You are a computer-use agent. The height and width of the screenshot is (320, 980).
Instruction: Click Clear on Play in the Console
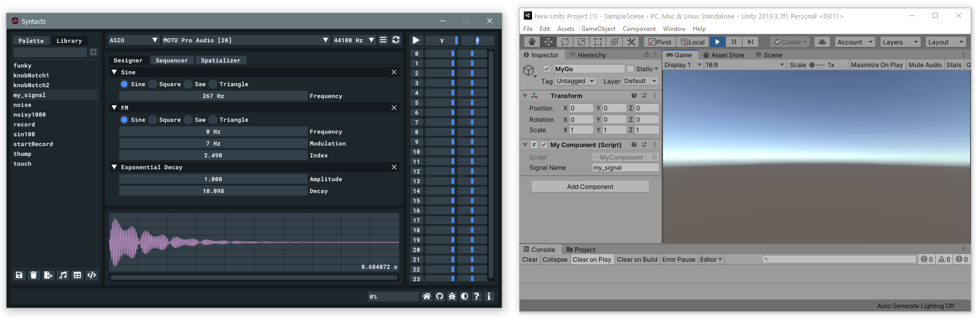[592, 259]
